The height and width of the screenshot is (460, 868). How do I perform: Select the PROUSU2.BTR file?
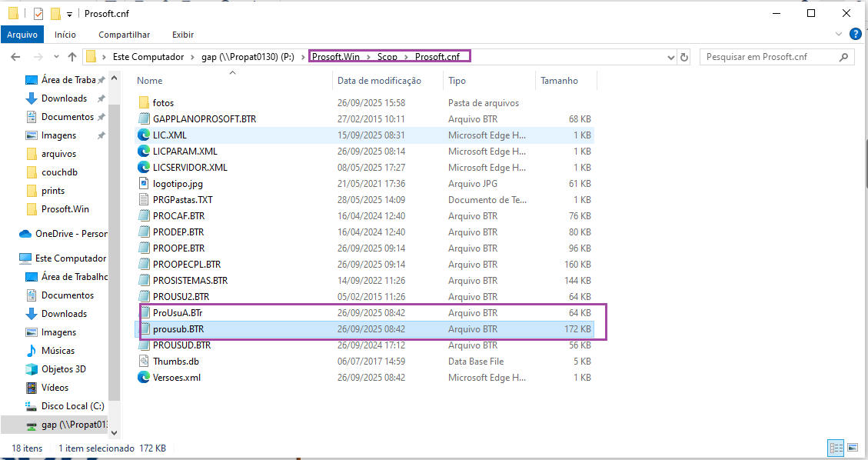coord(365,297)
